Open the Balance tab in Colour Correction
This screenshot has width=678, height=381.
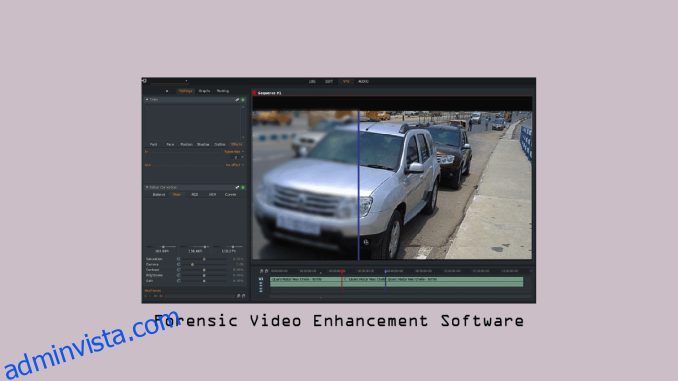click(x=159, y=195)
